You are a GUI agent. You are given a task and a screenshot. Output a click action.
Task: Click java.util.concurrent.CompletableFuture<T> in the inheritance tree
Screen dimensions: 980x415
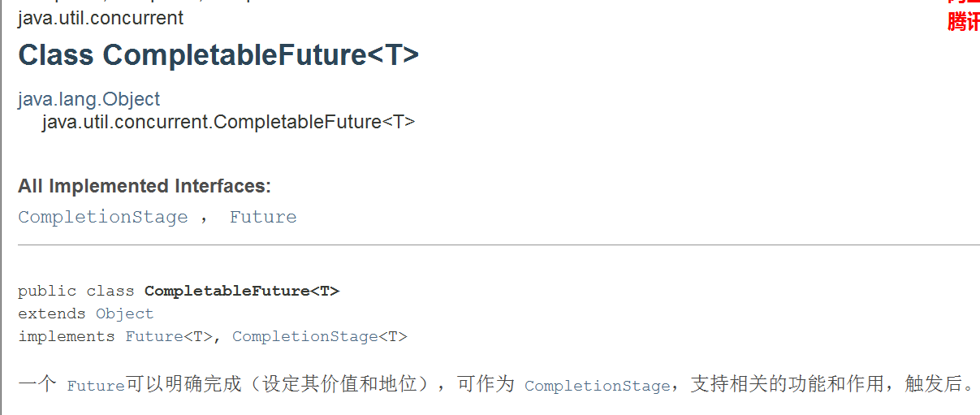(x=228, y=122)
